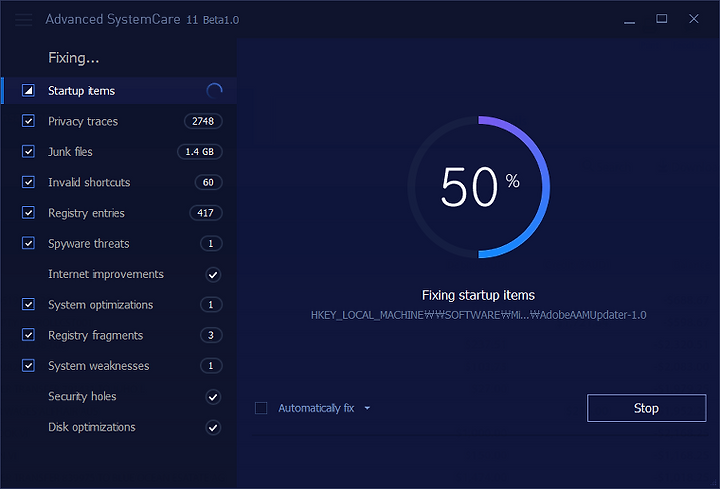
Task: Select the Startup items row
Action: click(x=119, y=90)
